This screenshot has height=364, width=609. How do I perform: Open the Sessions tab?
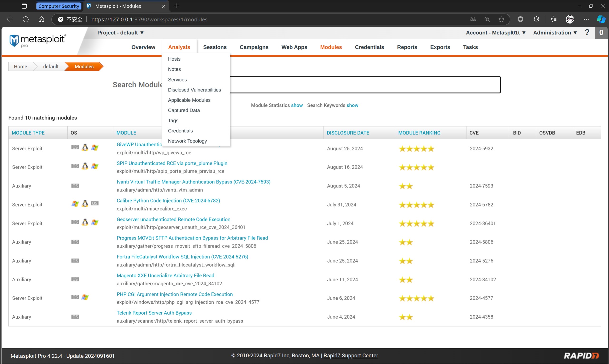[x=215, y=47]
